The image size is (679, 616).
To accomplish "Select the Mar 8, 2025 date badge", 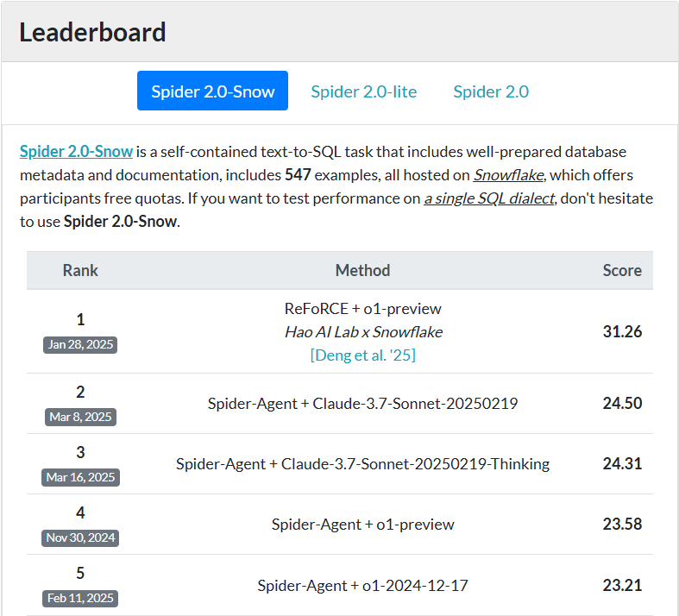I will [81, 417].
